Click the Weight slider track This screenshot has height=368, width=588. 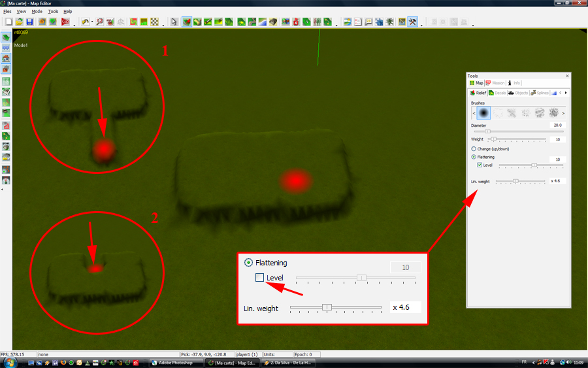coord(517,139)
